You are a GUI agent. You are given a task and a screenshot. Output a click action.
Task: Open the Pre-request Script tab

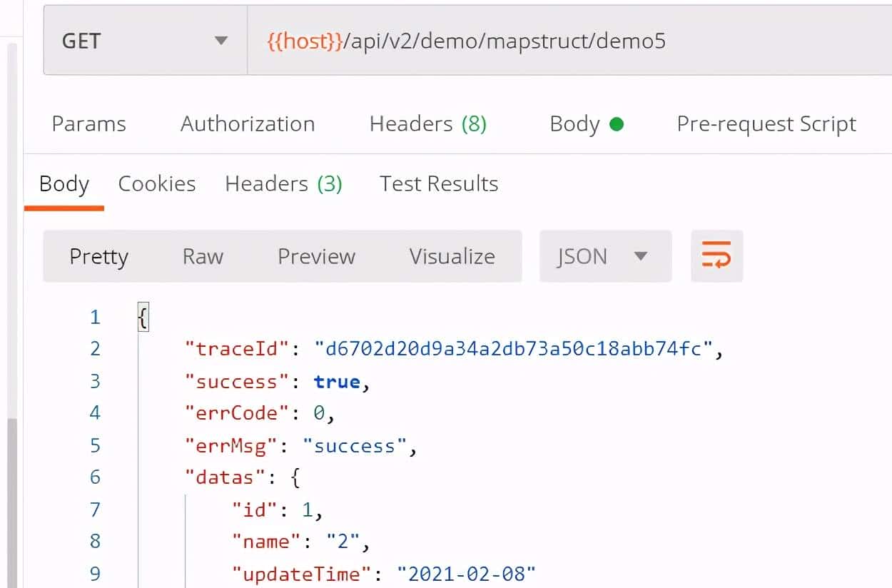click(x=765, y=123)
